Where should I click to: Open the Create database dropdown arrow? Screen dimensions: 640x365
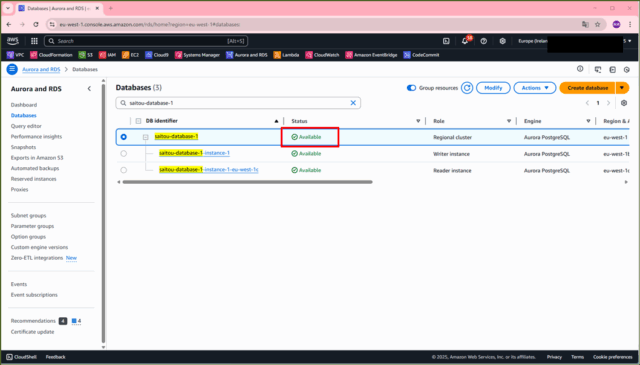coord(622,88)
